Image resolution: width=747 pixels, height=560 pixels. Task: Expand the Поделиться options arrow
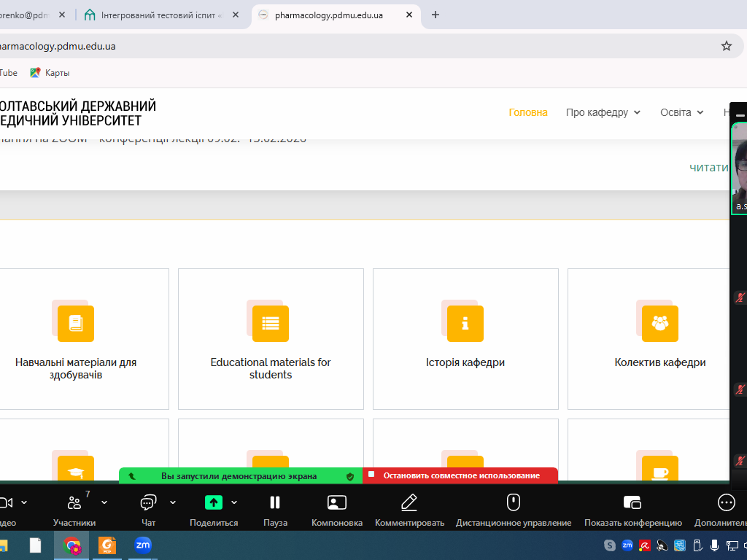coord(233,502)
